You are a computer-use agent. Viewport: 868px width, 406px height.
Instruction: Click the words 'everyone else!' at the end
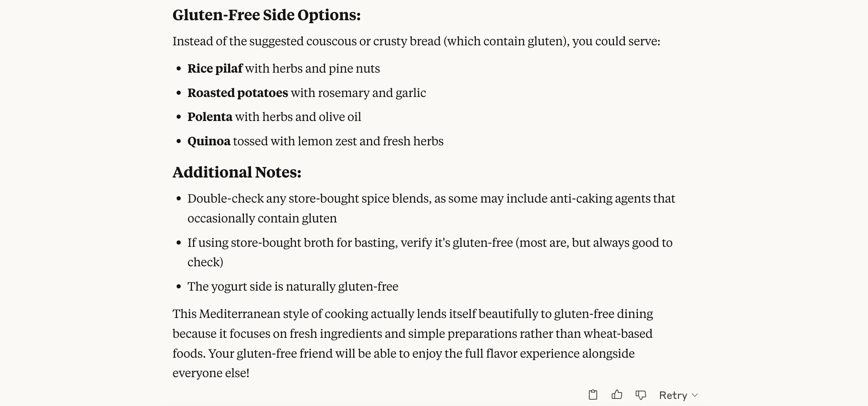[x=211, y=373]
